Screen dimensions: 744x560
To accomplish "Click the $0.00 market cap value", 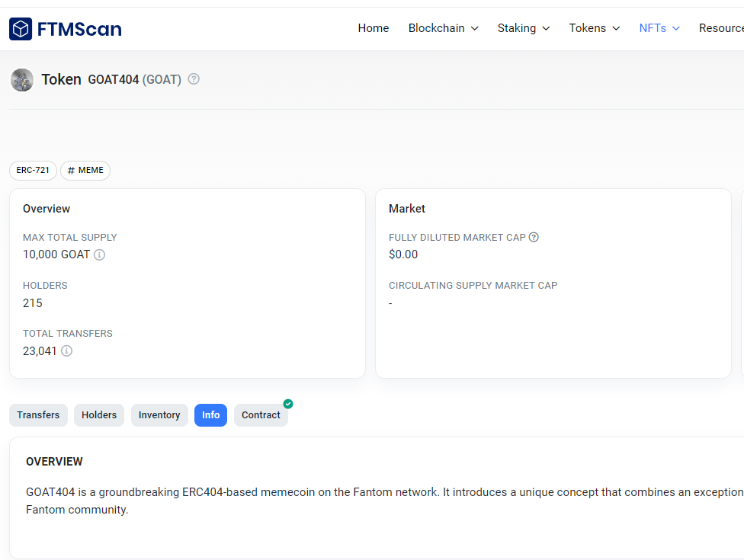I will [403, 254].
